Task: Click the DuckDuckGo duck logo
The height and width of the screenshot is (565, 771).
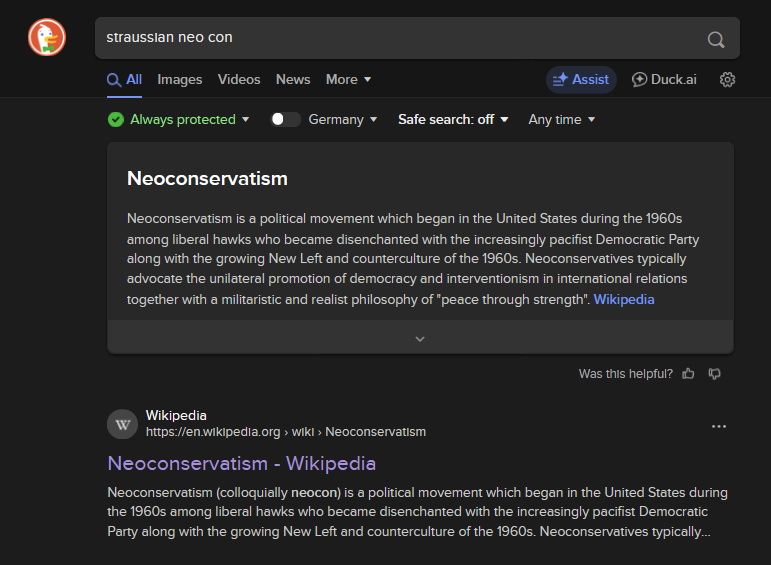Action: [x=47, y=37]
